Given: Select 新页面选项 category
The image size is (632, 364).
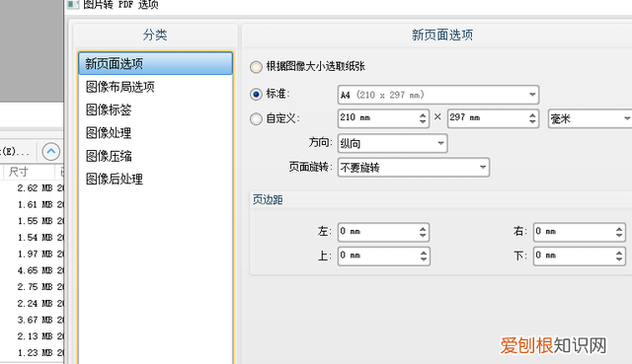Looking at the screenshot, I should point(156,63).
